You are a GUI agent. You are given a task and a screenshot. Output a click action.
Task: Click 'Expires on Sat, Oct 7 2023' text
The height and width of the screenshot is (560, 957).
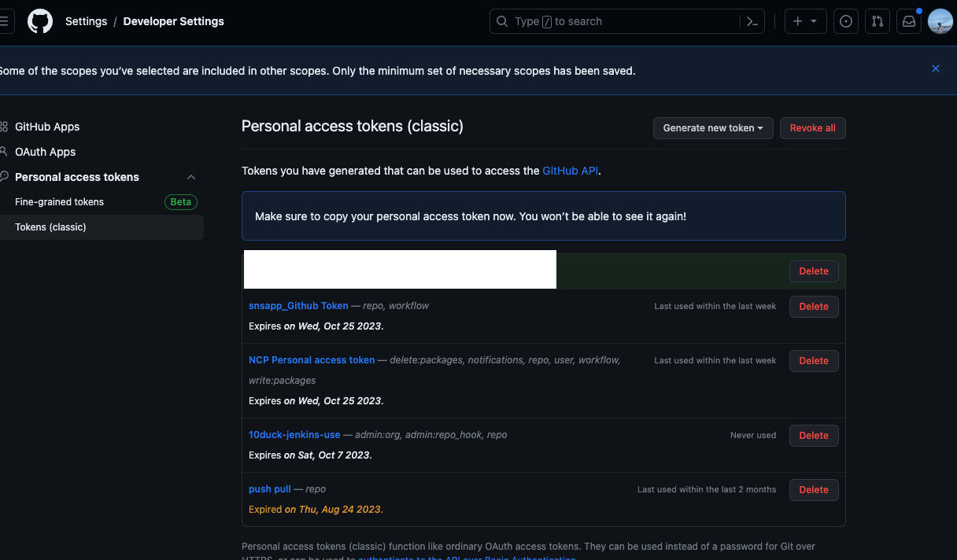(310, 455)
